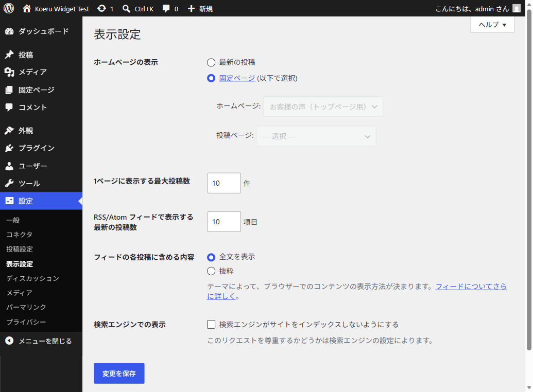Viewport: 533px width, 392px height.
Task: Open the コネクタ submenu item
Action: 20,235
